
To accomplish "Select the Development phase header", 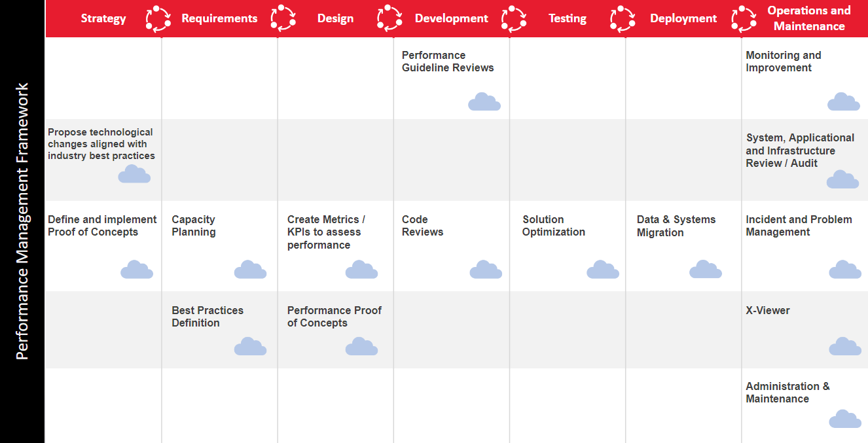I will pos(451,18).
